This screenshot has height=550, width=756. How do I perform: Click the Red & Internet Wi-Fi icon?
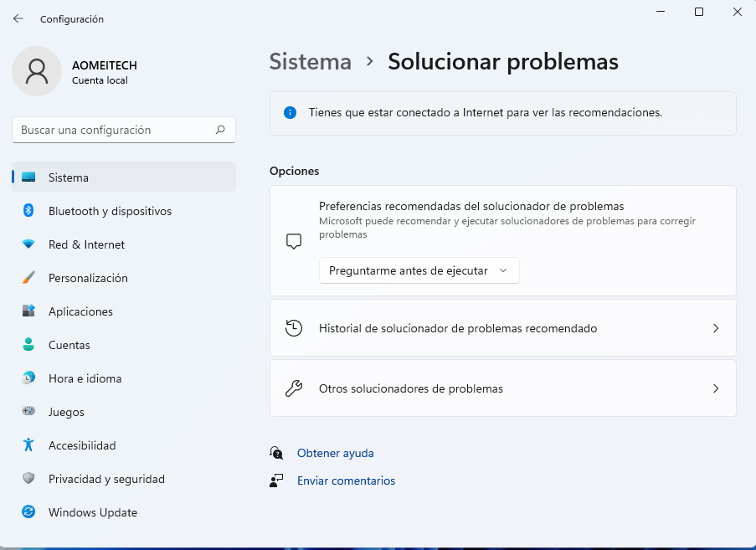(28, 244)
